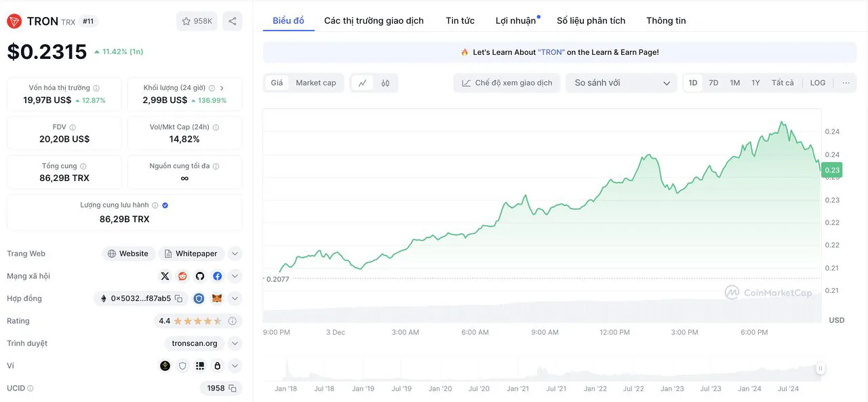Open the GitHub social icon
The width and height of the screenshot is (868, 402).
point(200,276)
